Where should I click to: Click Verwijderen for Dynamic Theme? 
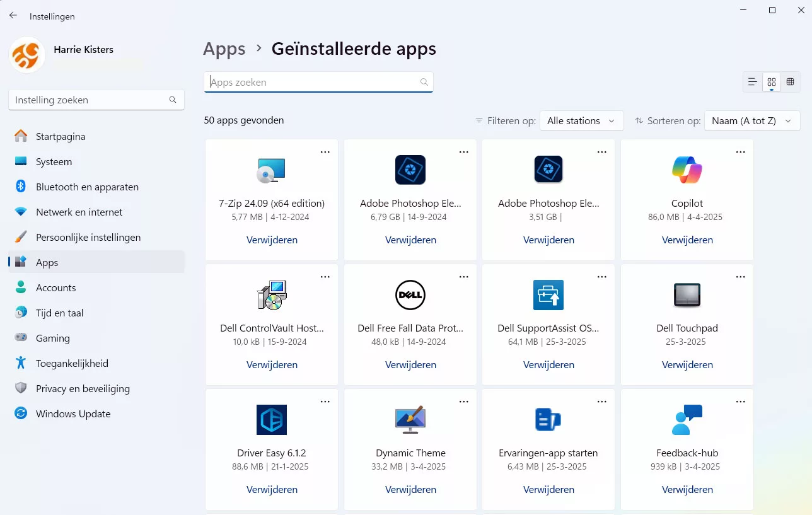410,489
